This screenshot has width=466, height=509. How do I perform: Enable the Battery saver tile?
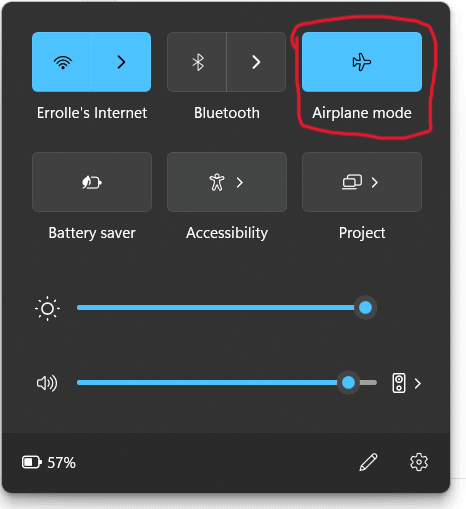(92, 182)
